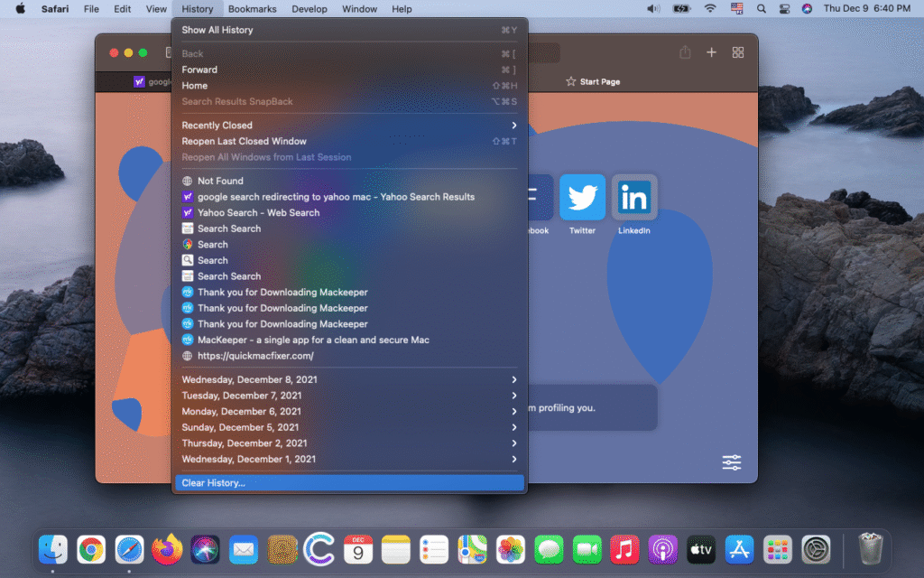Image resolution: width=924 pixels, height=578 pixels.
Task: Open Google Chrome from the dock
Action: pyautogui.click(x=90, y=548)
